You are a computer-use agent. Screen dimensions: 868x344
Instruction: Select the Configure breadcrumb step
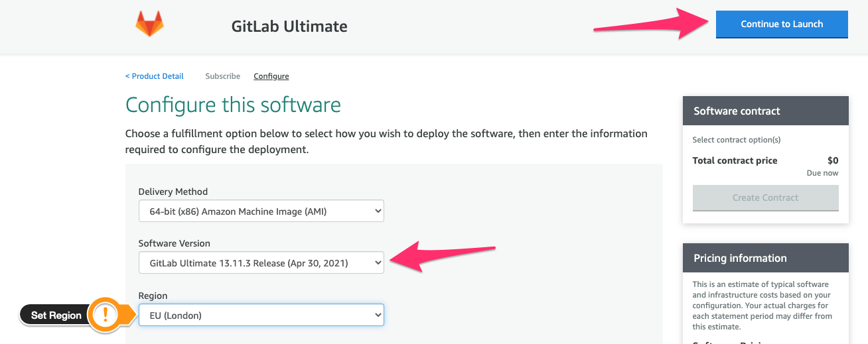pyautogui.click(x=271, y=76)
